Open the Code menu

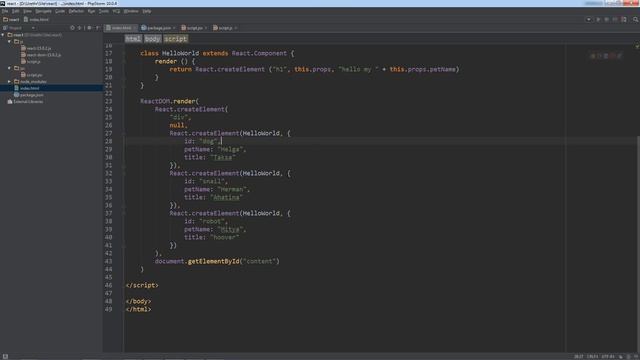click(60, 11)
